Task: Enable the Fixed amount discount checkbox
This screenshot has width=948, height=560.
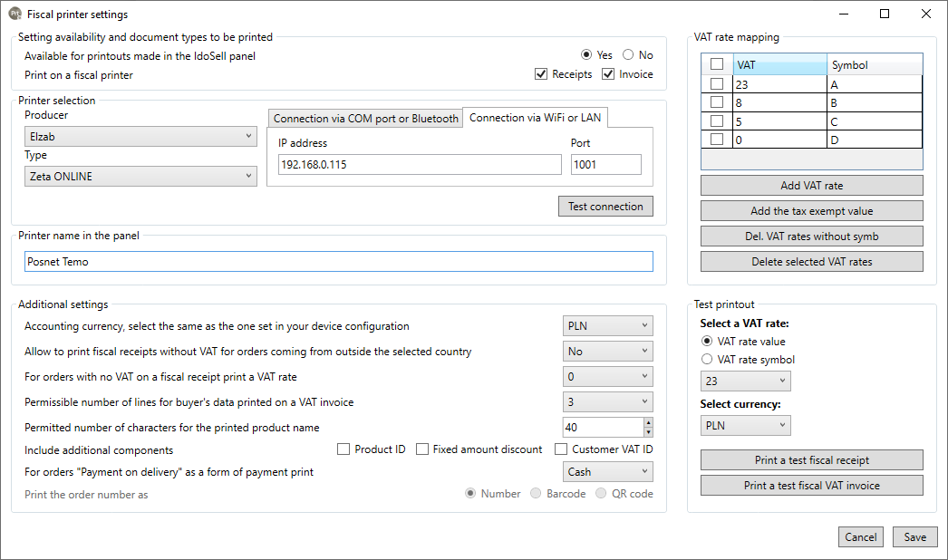Action: tap(422, 449)
